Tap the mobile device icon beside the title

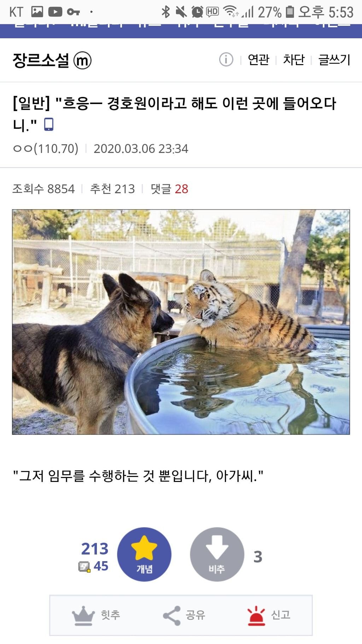click(x=49, y=125)
